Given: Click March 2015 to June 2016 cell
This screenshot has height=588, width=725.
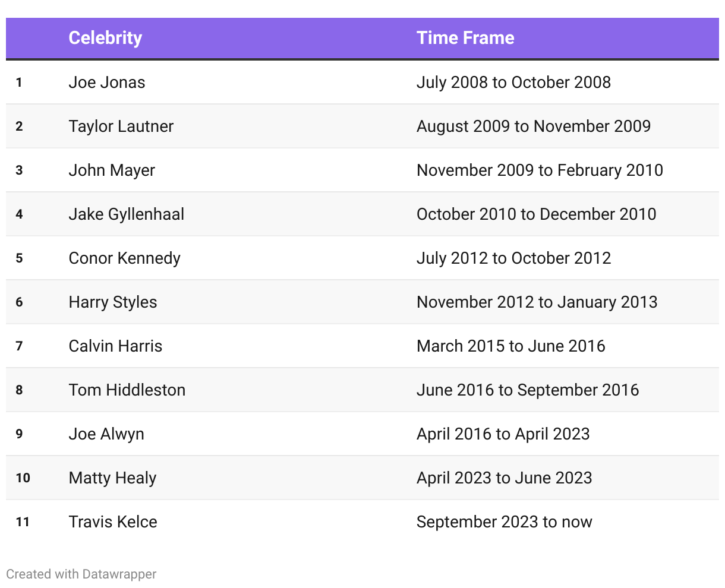Looking at the screenshot, I should coord(511,346).
